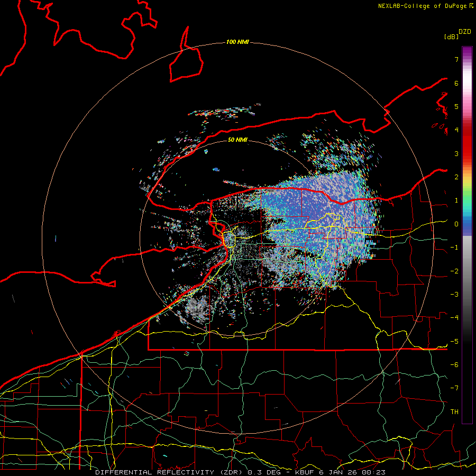The height and width of the screenshot is (476, 476).
Task: Click the 4 dB tick label
Action: [x=456, y=130]
